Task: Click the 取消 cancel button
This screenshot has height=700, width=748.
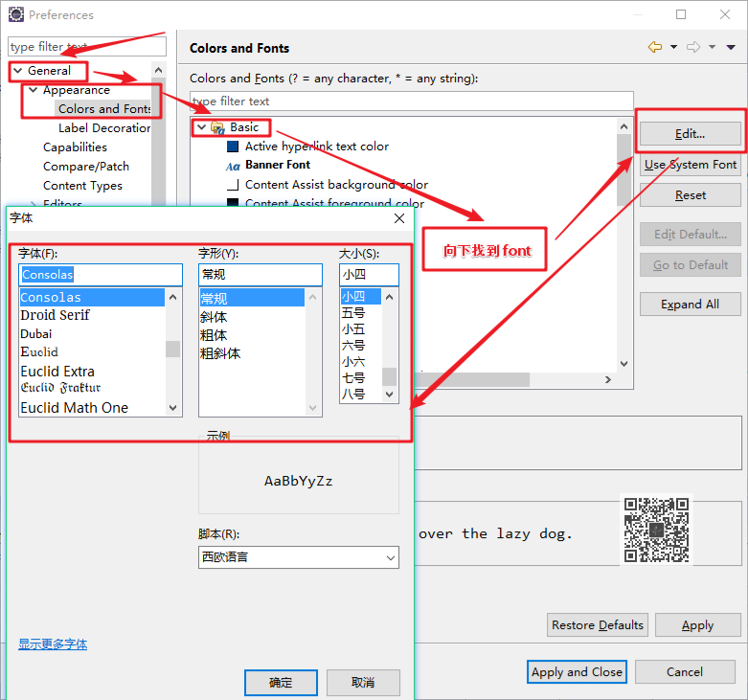Action: click(363, 683)
